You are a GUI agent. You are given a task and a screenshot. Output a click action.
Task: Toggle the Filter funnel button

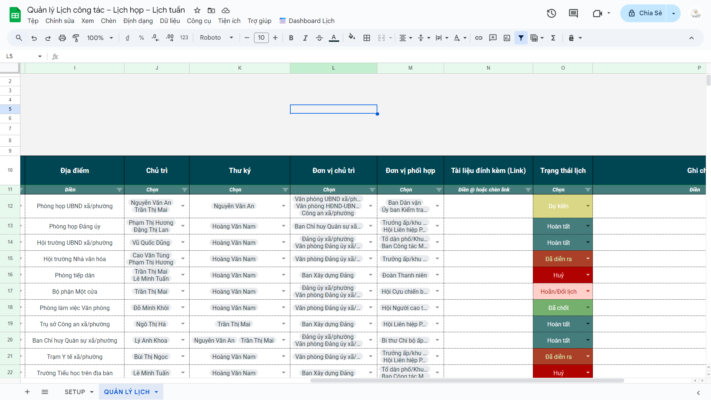coord(521,38)
